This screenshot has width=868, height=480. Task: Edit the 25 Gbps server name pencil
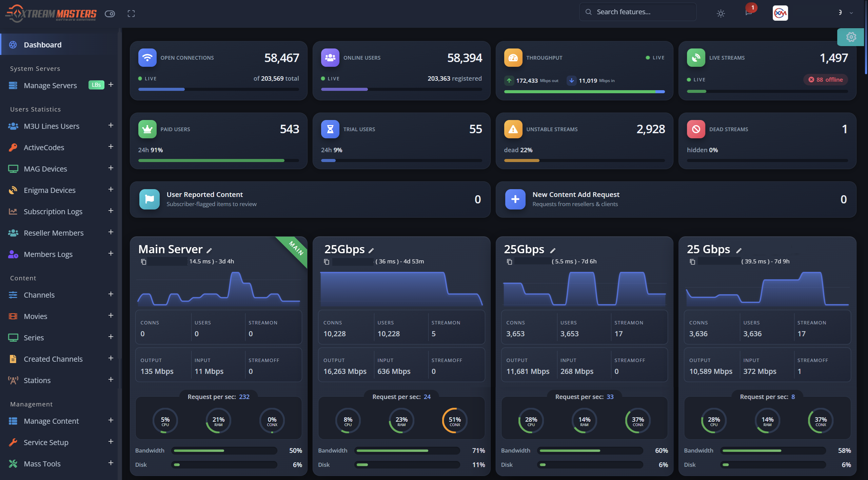tap(739, 251)
